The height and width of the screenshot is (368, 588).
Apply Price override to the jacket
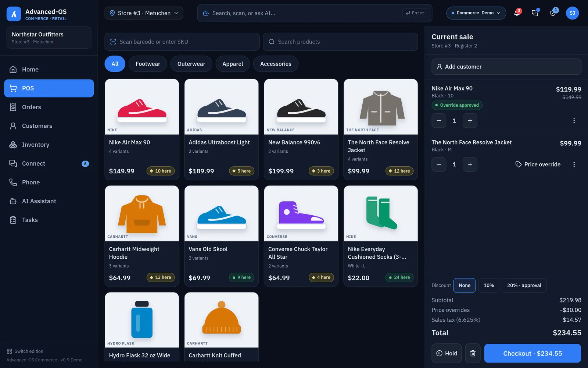point(538,164)
